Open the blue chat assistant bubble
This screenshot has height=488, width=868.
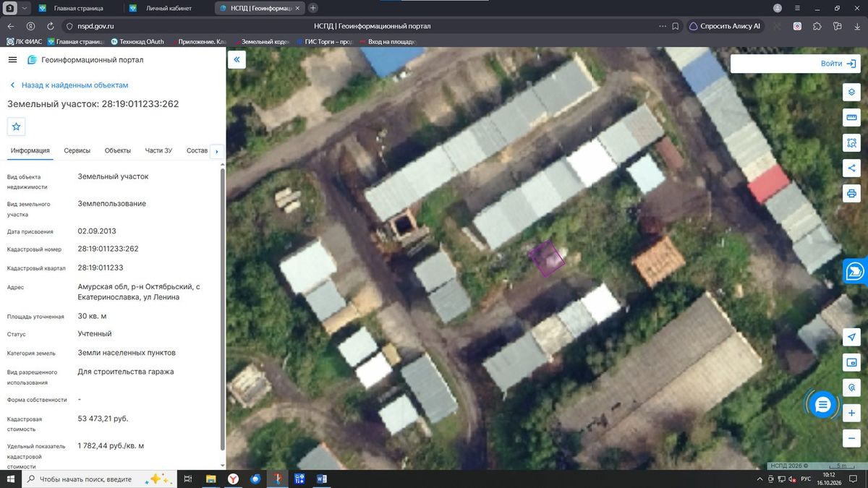click(x=822, y=405)
